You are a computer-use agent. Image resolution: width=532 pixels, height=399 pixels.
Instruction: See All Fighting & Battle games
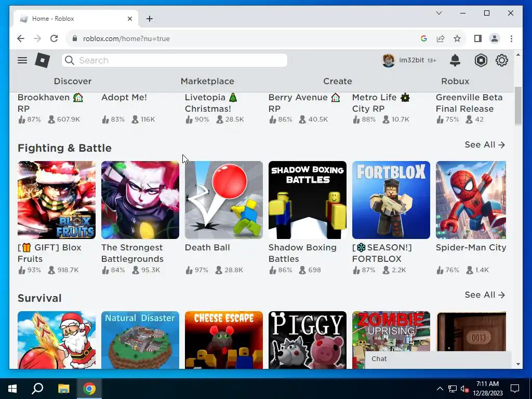[485, 144]
